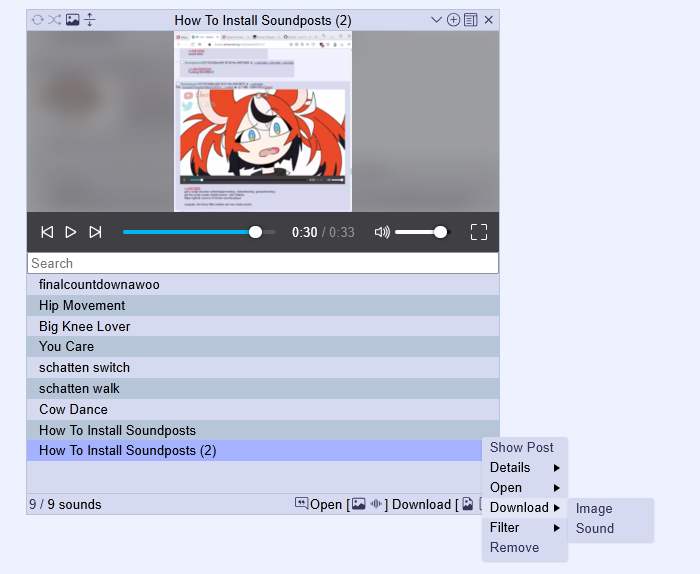The width and height of the screenshot is (700, 574).
Task: Open the image via footer picture icon
Action: (x=358, y=504)
